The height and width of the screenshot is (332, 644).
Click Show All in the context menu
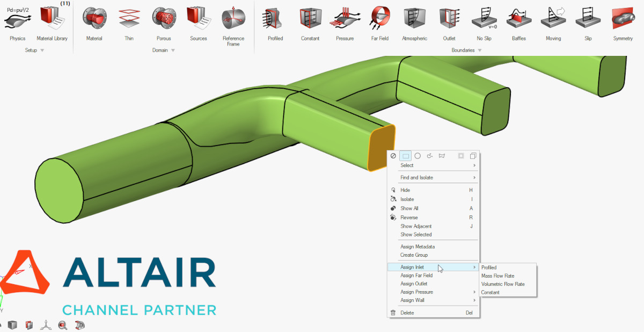pos(408,208)
